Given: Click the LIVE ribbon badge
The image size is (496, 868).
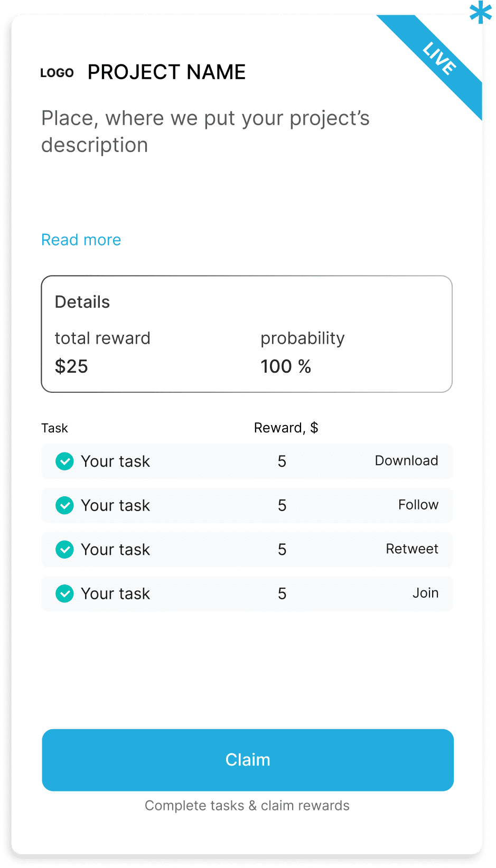Looking at the screenshot, I should click(439, 59).
